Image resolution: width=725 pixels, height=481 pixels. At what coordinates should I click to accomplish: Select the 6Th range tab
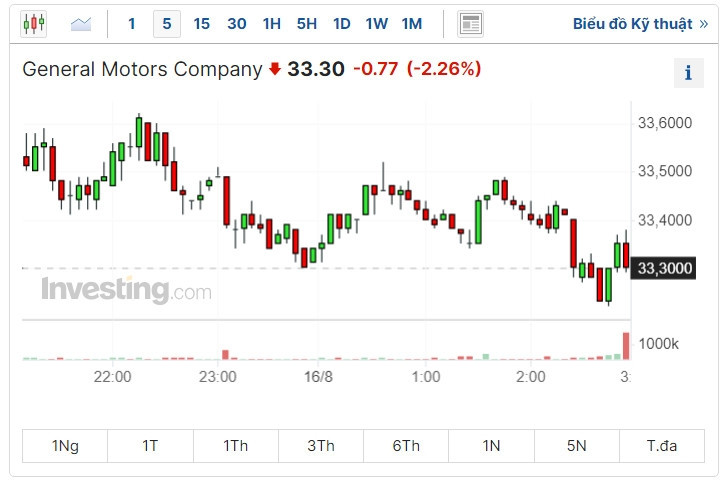406,446
